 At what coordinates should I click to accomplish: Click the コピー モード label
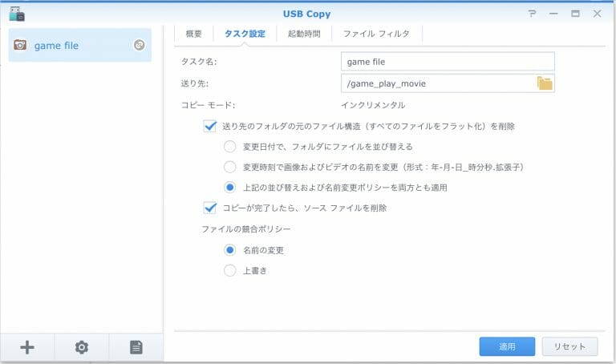(208, 105)
